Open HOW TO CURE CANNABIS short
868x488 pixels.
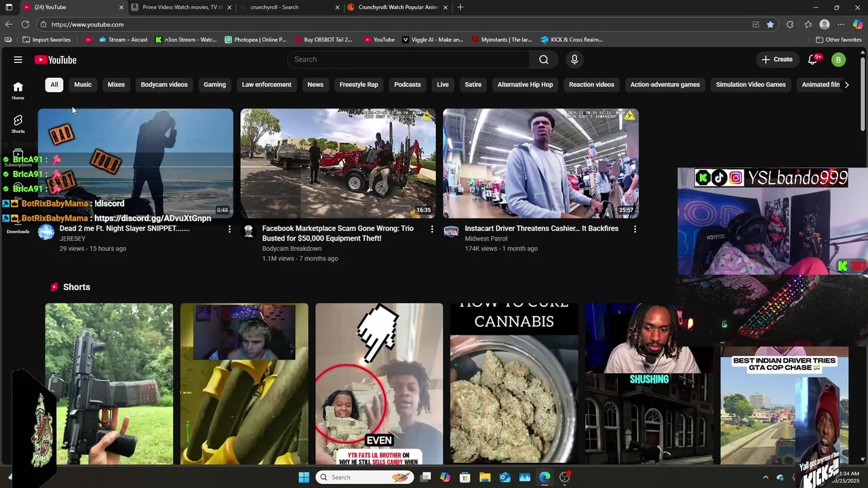(514, 384)
